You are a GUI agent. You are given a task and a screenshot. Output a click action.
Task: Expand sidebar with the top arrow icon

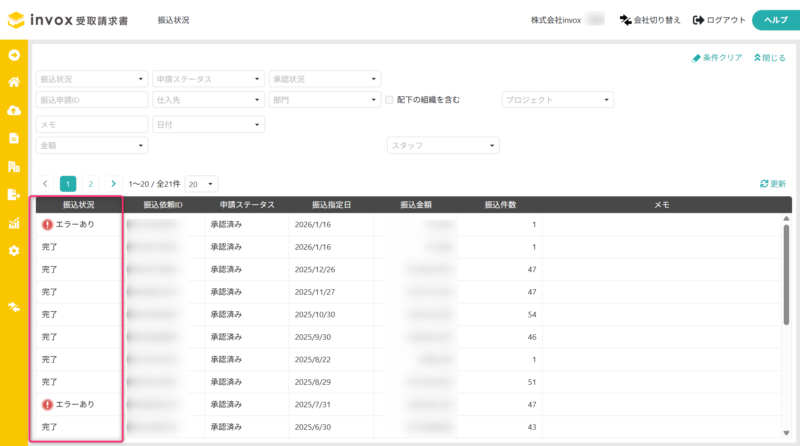(x=14, y=54)
